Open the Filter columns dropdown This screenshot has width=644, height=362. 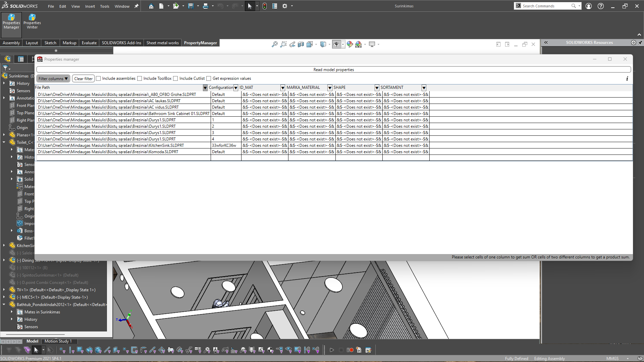click(53, 78)
